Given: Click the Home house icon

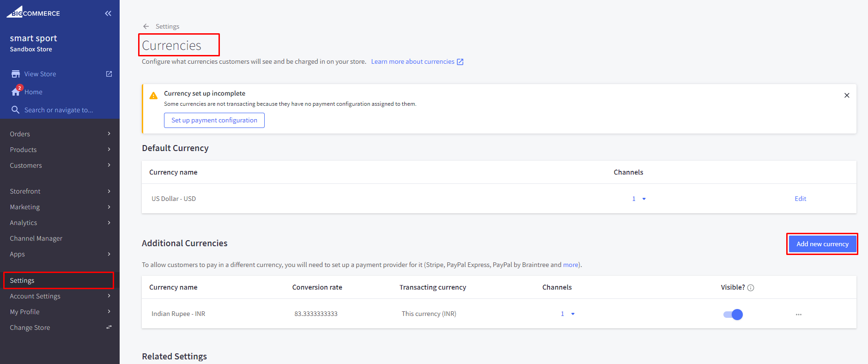Looking at the screenshot, I should 16,91.
